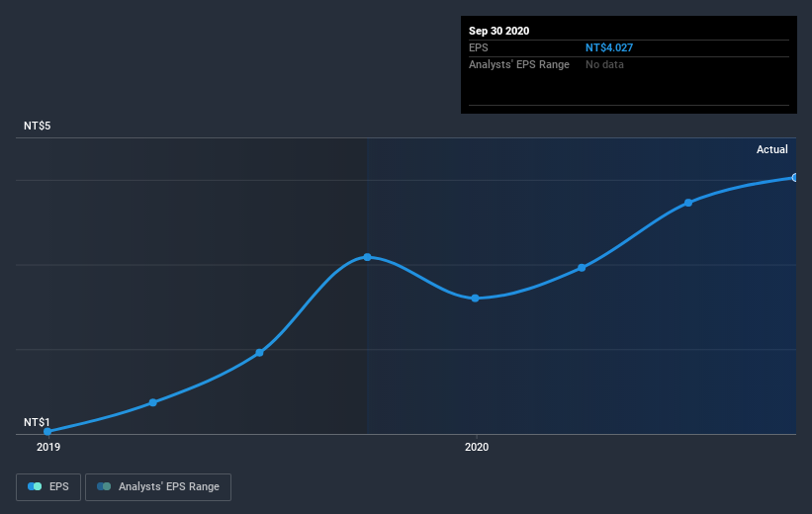Click the 2020 x-axis label
Viewport: 812px width, 514px height.
click(x=477, y=447)
